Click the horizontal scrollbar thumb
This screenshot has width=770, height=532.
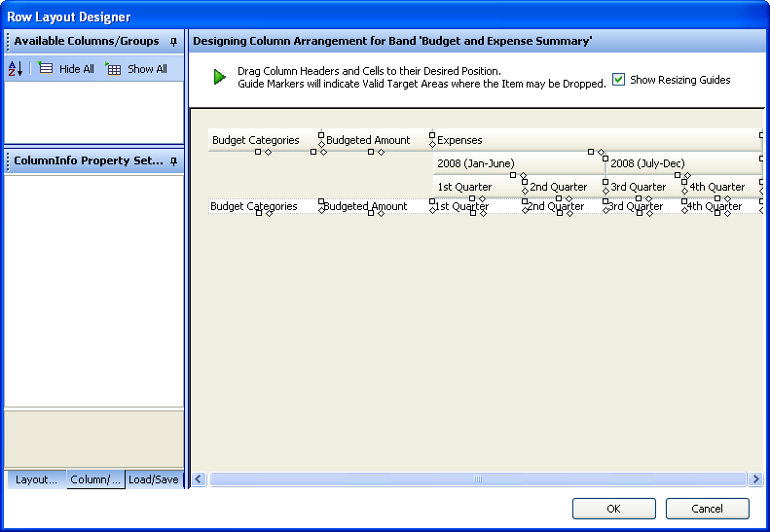(x=477, y=479)
